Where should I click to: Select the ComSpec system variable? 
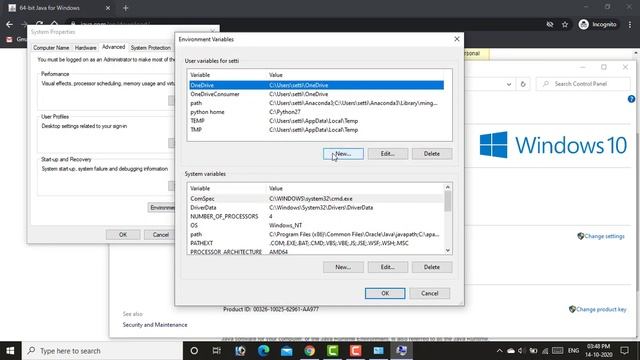pos(316,198)
